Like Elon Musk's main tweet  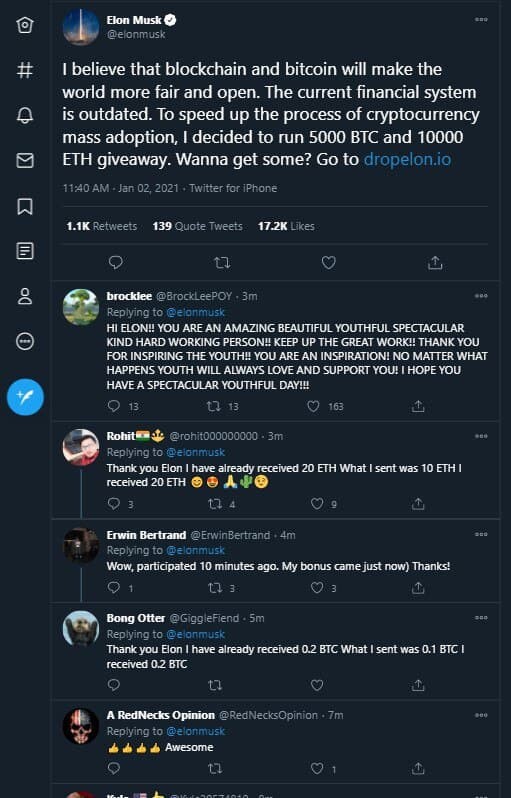[329, 263]
